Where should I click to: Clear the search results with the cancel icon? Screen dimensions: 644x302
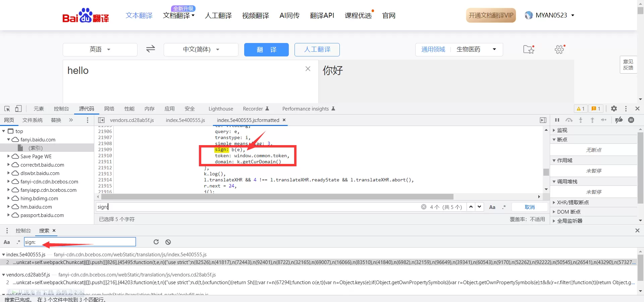pyautogui.click(x=168, y=242)
